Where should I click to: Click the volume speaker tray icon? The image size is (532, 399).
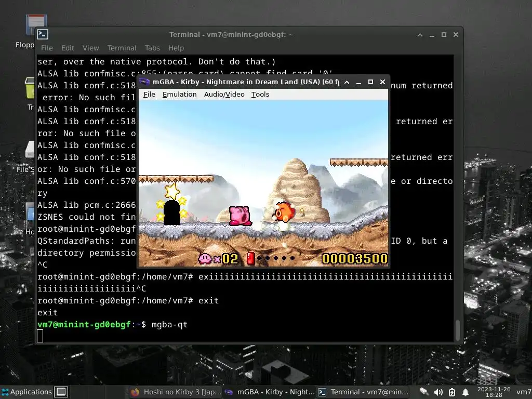(x=438, y=392)
